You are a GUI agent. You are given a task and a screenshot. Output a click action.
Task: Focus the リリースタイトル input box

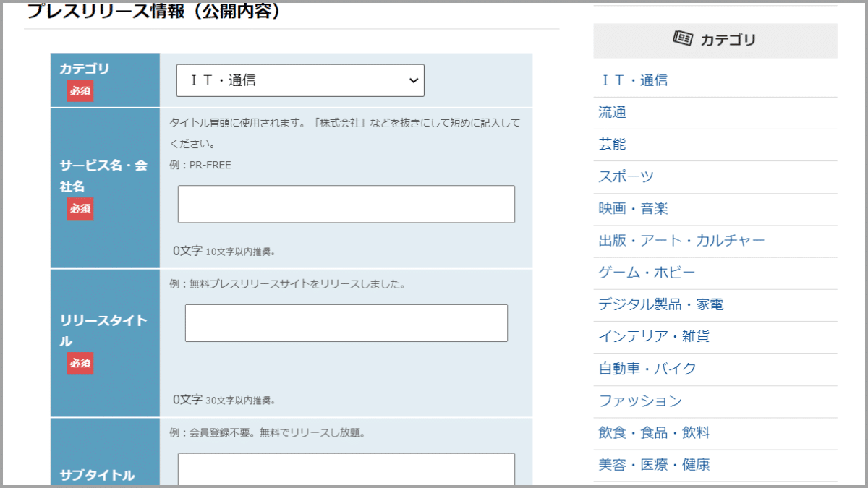[346, 322]
